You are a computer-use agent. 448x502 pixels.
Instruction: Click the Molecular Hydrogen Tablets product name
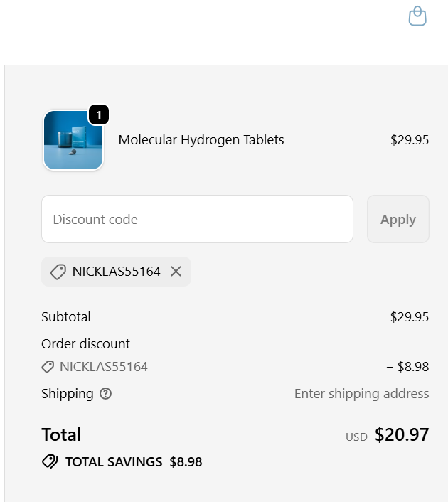tap(201, 140)
